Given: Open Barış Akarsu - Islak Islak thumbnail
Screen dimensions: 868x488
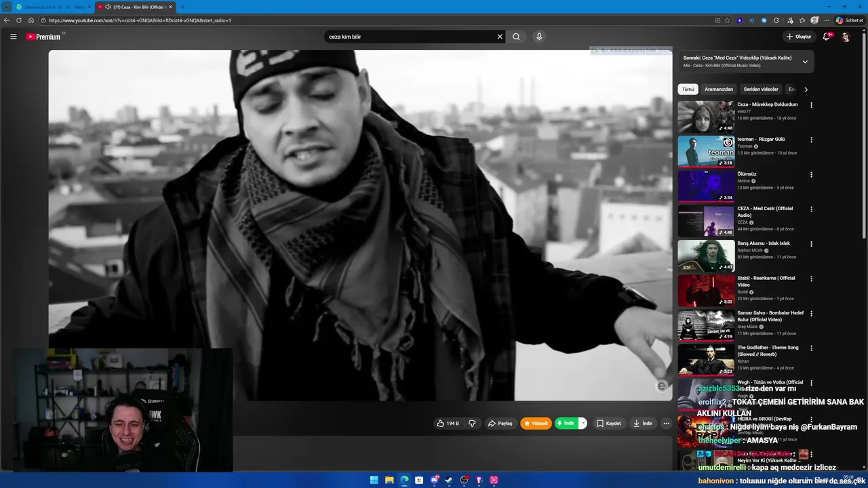Looking at the screenshot, I should click(x=706, y=256).
